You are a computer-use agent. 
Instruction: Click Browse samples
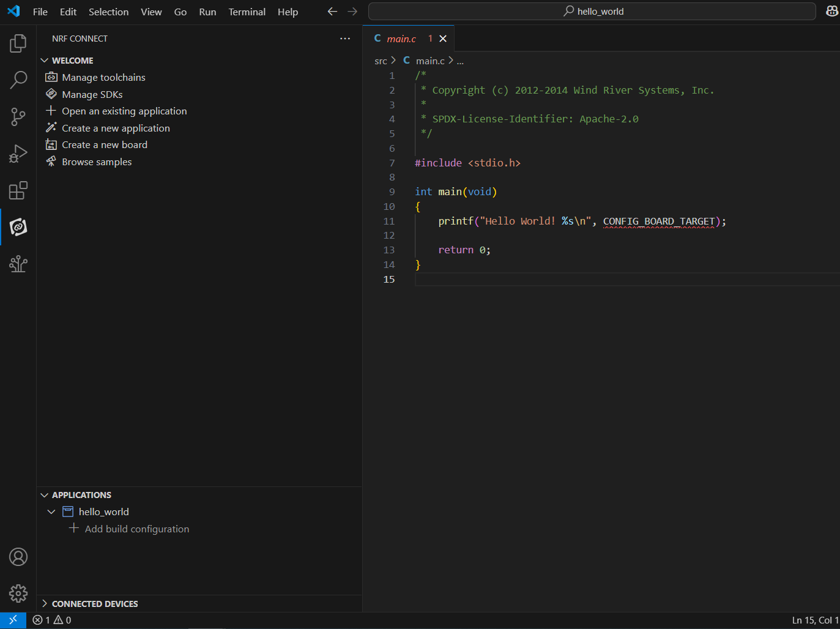point(97,162)
